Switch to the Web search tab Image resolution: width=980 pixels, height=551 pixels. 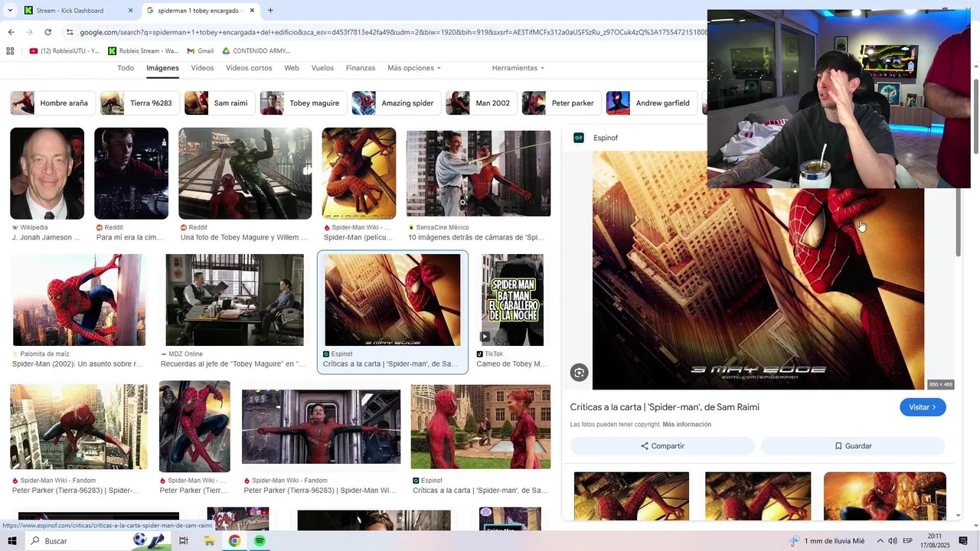click(x=292, y=68)
